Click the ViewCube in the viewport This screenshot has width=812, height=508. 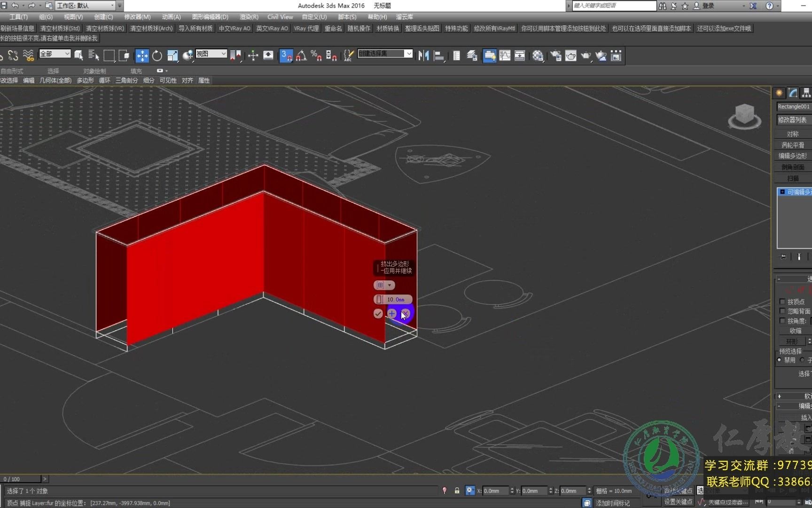click(744, 116)
